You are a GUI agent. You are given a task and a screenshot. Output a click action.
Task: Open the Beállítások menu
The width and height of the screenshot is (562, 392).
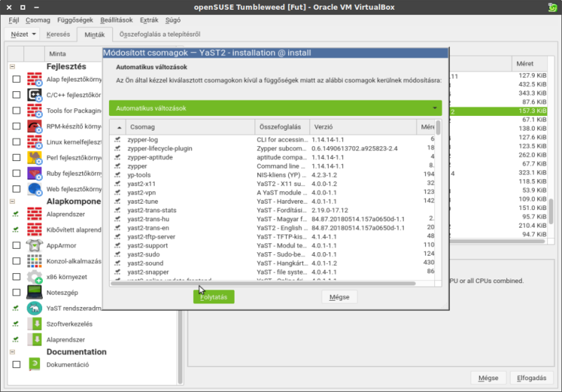(x=117, y=20)
